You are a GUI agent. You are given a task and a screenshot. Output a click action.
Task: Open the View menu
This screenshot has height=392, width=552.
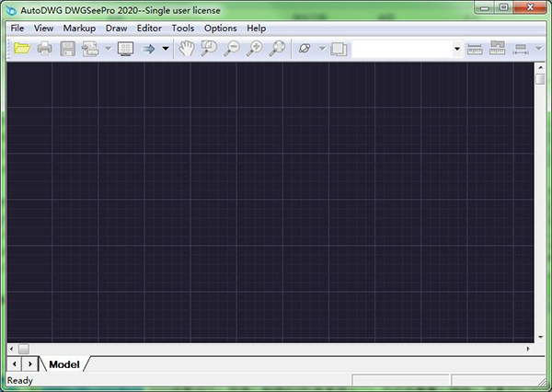[43, 29]
